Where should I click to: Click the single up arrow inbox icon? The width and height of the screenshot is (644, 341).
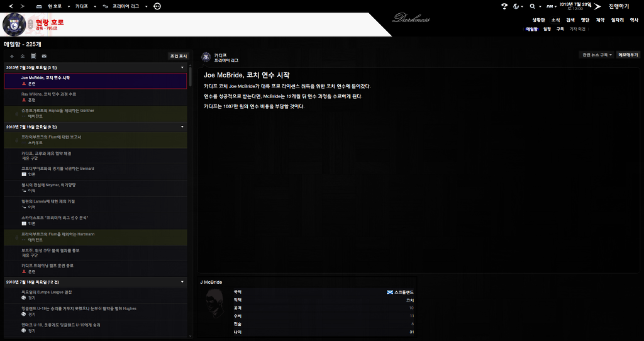(x=12, y=56)
